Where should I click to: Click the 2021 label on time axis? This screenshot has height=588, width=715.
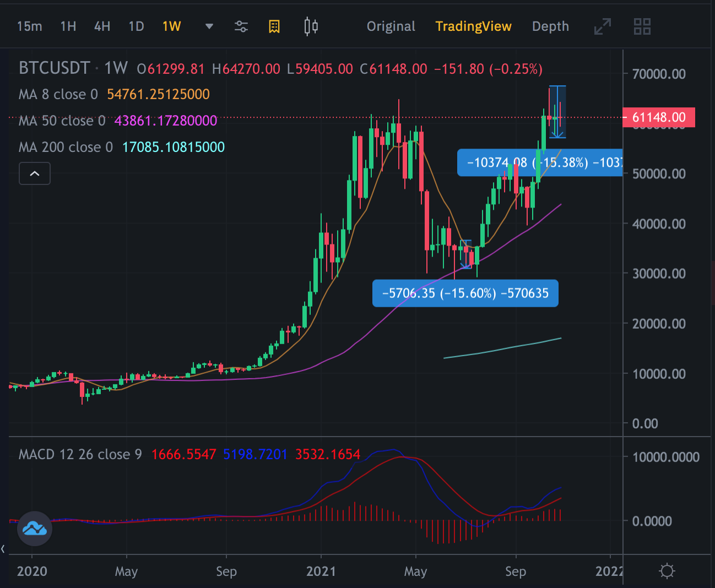click(x=321, y=571)
